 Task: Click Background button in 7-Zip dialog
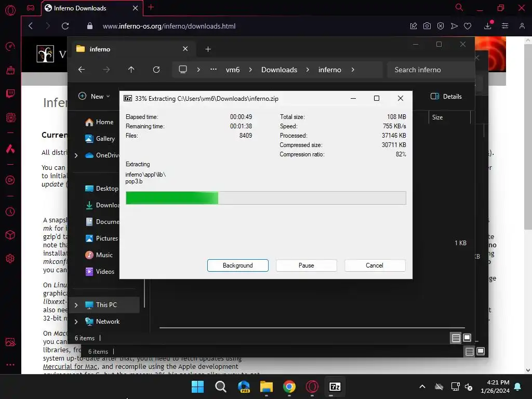click(x=237, y=265)
